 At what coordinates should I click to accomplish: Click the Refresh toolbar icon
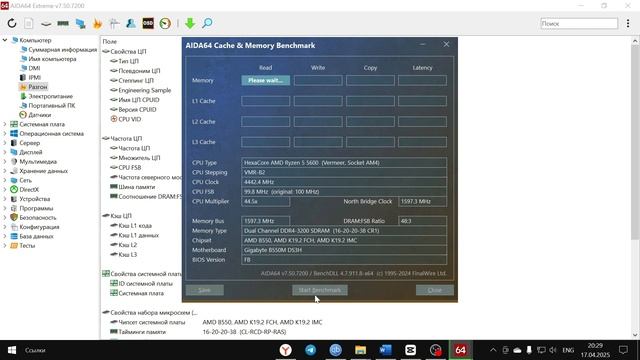[12, 23]
